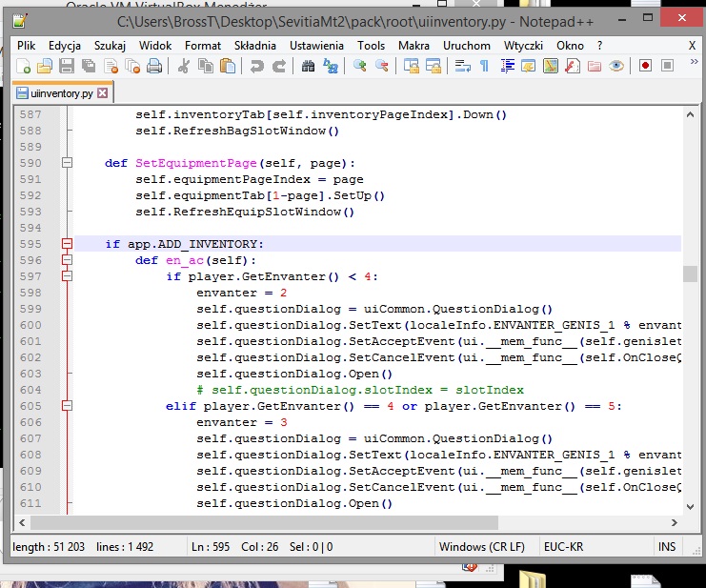This screenshot has height=588, width=706.
Task: Undo the last edit via toolbar
Action: (x=256, y=66)
